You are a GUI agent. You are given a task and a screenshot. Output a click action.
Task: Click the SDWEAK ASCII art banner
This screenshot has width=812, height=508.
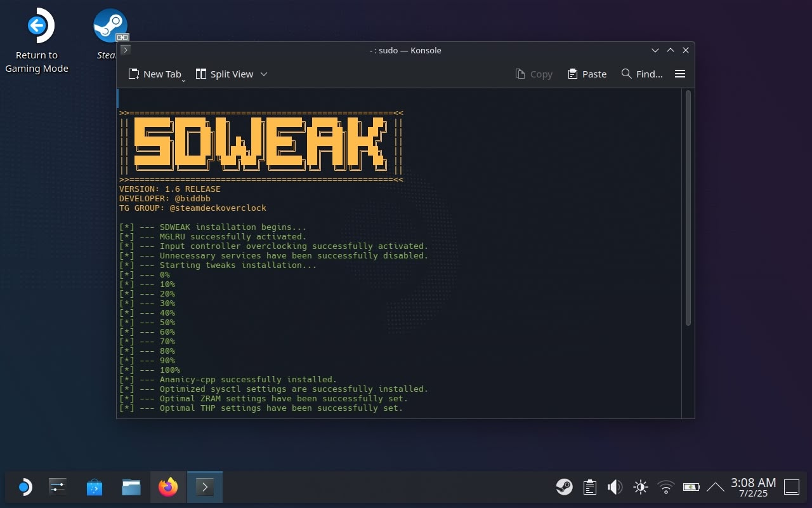[261, 146]
